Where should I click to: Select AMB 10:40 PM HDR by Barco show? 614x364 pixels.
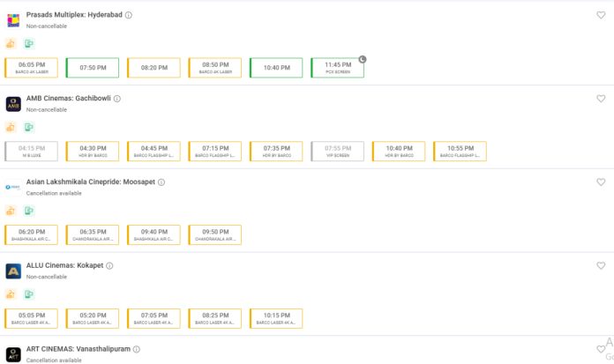coord(399,151)
